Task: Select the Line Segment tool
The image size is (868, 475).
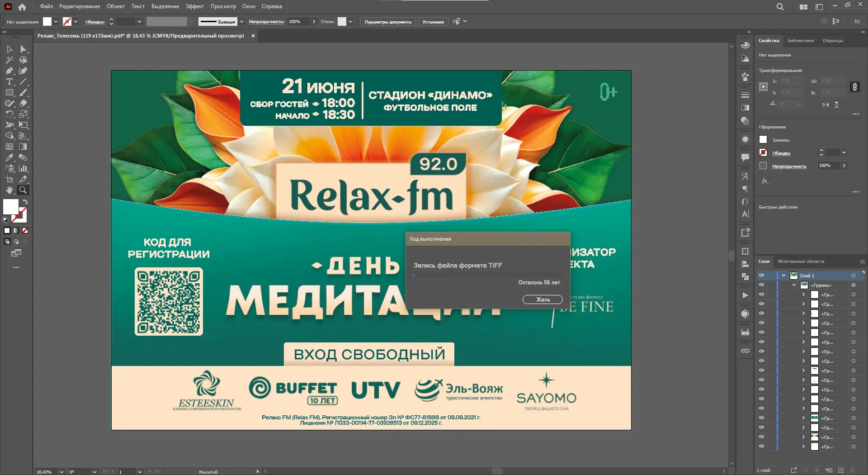Action: tap(23, 81)
